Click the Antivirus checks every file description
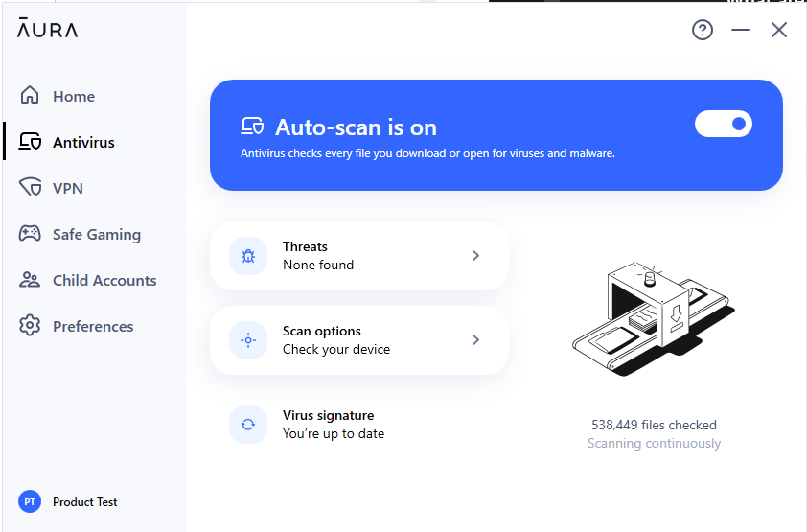Image resolution: width=807 pixels, height=532 pixels. (x=427, y=153)
